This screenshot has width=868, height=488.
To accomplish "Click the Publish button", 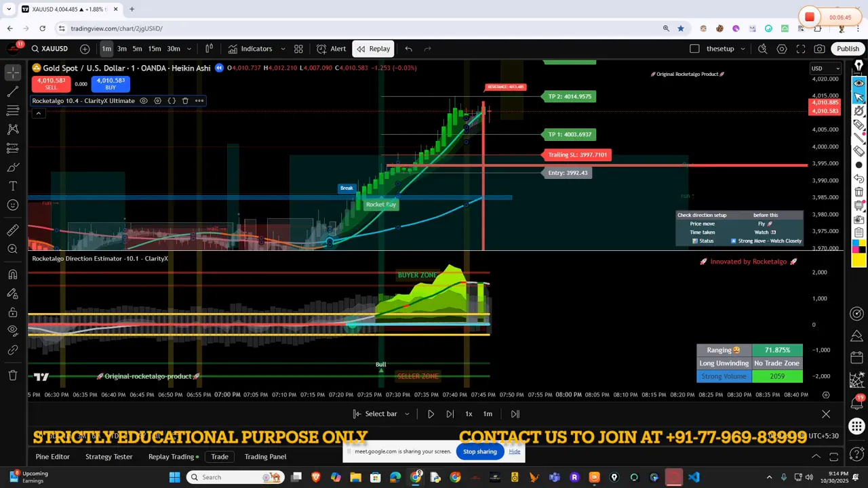I will (x=848, y=48).
